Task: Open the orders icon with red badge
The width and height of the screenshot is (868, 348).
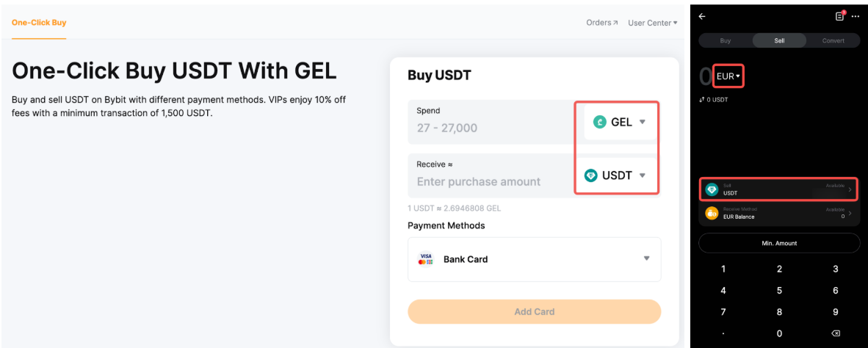Action: coord(840,16)
